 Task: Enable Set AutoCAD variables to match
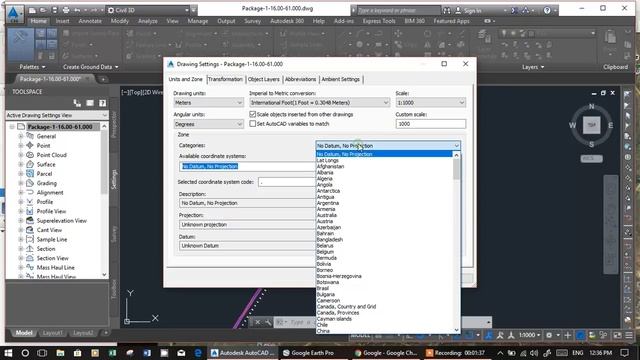click(253, 124)
